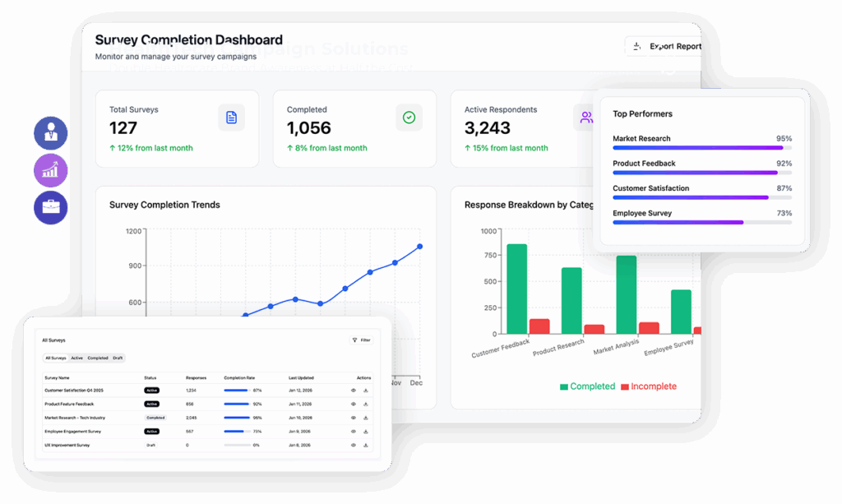Click eye icon for Market Research row
This screenshot has width=842, height=504.
pyautogui.click(x=354, y=418)
